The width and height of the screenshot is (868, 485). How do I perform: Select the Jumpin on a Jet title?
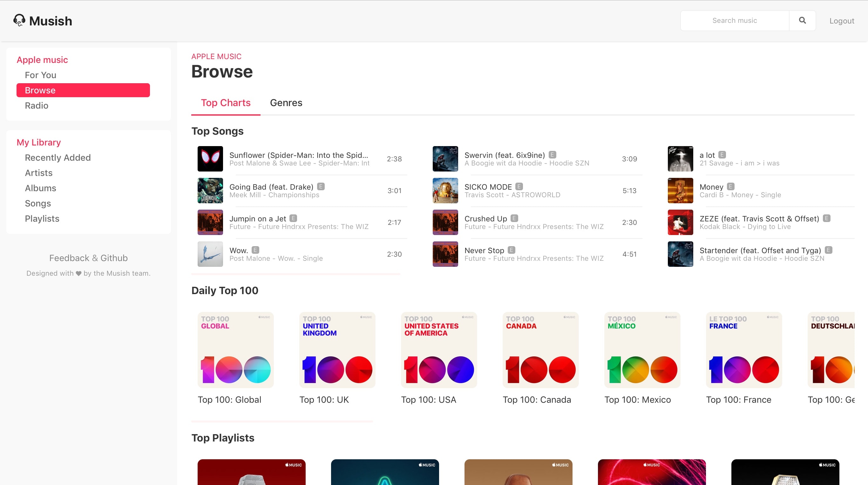point(258,219)
